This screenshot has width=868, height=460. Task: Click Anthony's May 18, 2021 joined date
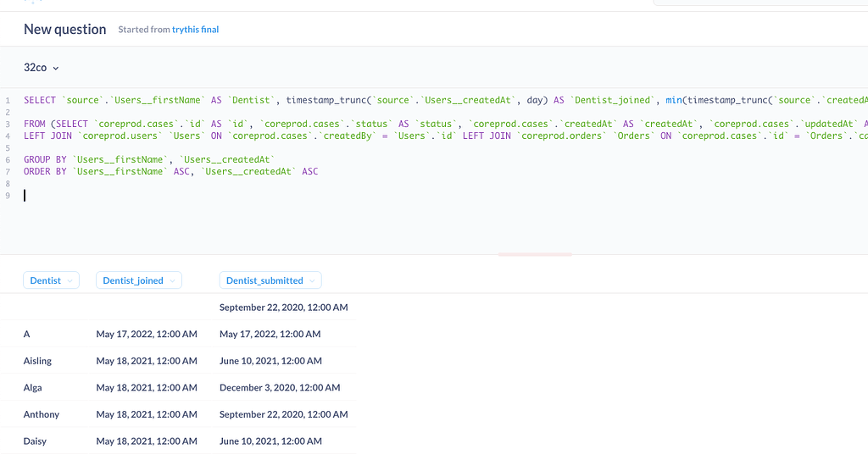tap(147, 414)
